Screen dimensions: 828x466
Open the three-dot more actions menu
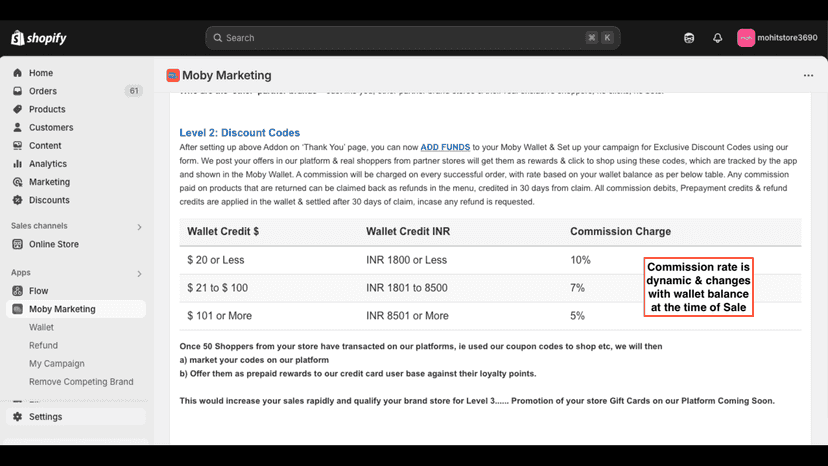(x=808, y=76)
